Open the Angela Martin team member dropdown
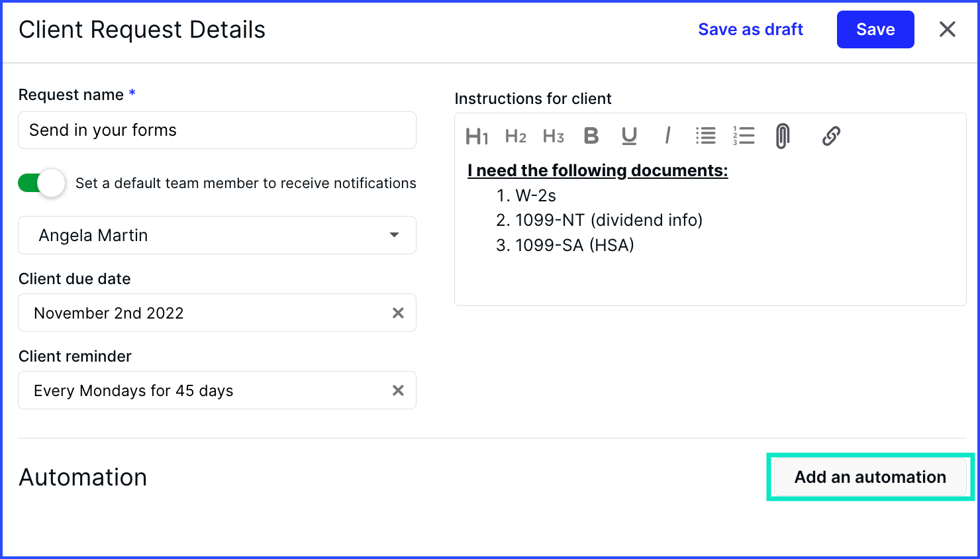This screenshot has height=559, width=980. [x=217, y=235]
